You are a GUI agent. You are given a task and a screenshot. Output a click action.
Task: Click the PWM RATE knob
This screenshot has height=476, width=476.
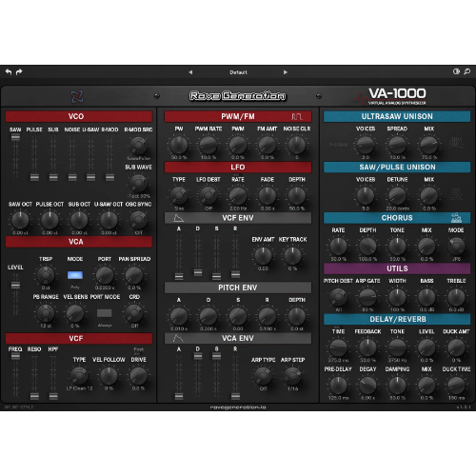[208, 145]
